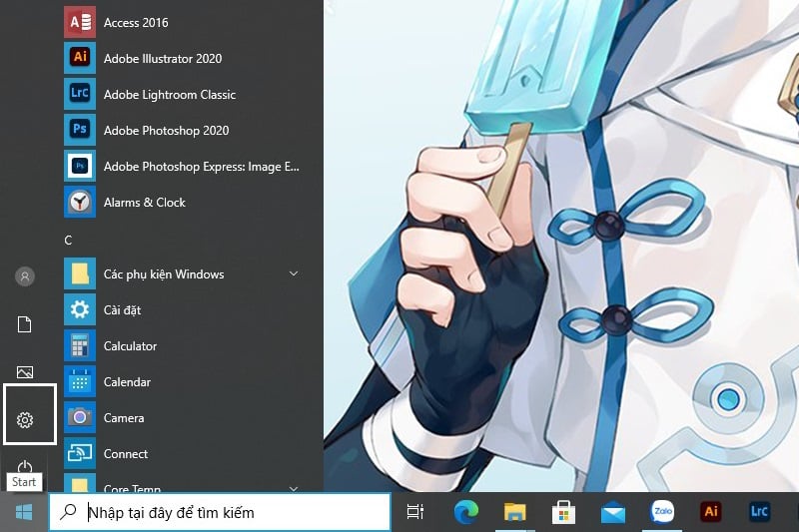The image size is (799, 532).
Task: Click the user account avatar in sidebar
Action: pos(24,276)
